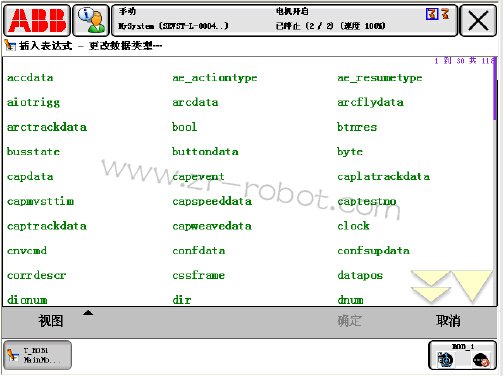The image size is (503, 376).
Task: Select the datapos data type
Action: [360, 275]
